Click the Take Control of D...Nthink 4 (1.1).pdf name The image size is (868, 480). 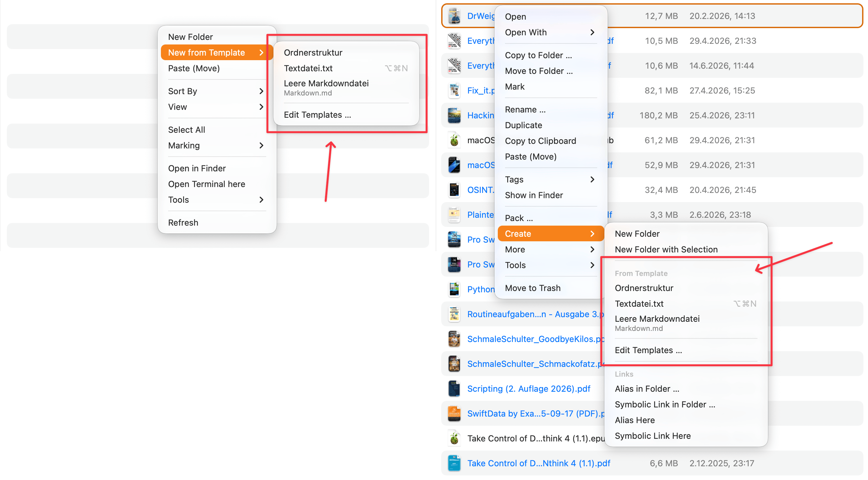pos(538,463)
